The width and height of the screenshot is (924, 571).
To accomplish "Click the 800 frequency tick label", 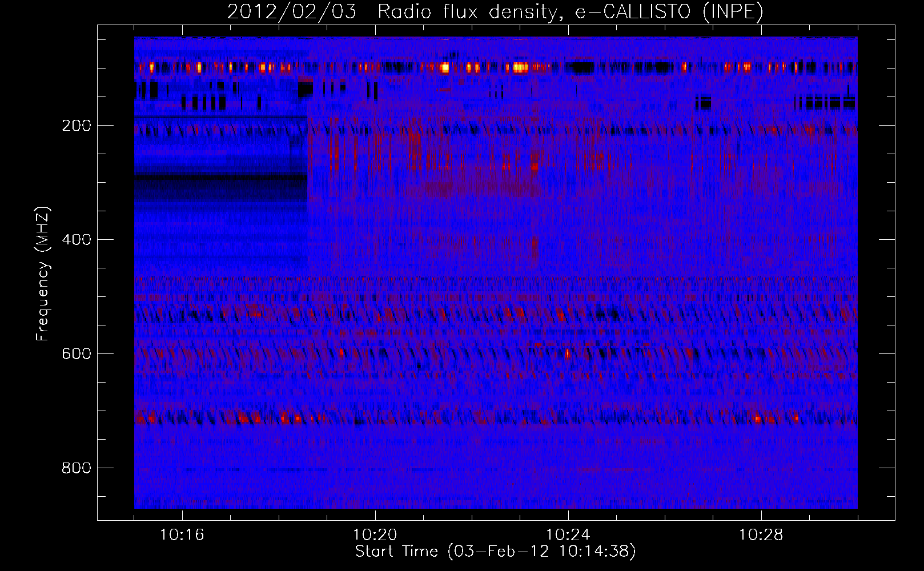I will point(77,468).
